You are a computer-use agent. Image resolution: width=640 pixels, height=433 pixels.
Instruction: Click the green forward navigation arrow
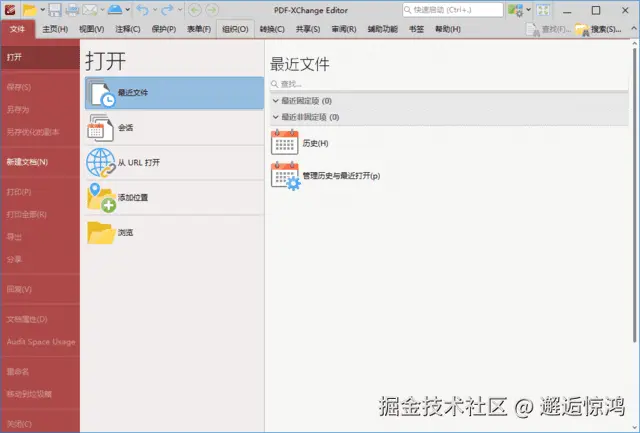[x=212, y=10]
